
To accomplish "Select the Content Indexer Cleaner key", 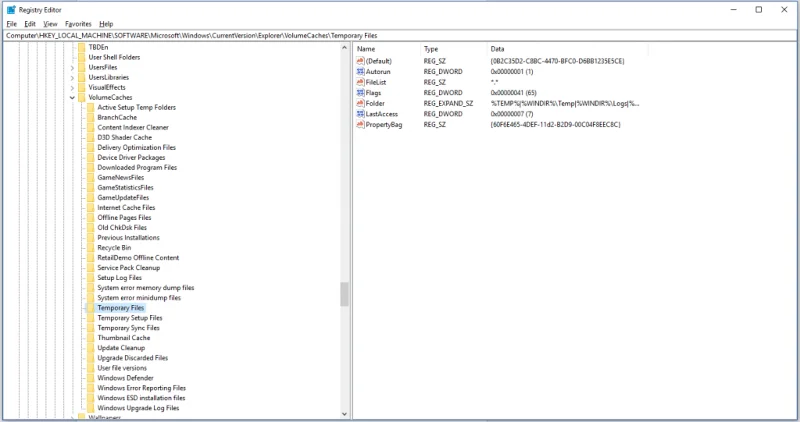I will click(133, 128).
